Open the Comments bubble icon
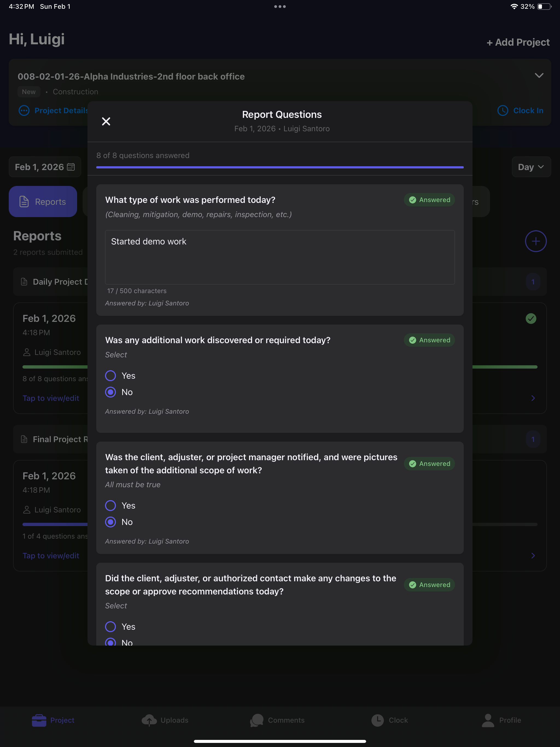The height and width of the screenshot is (747, 560). 257,720
